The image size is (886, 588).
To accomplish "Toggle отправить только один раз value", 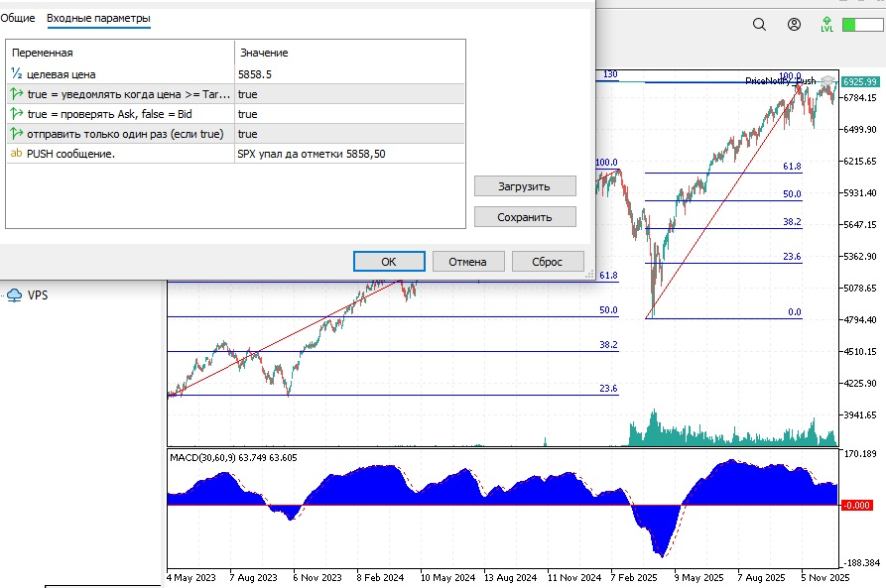I will click(x=350, y=134).
